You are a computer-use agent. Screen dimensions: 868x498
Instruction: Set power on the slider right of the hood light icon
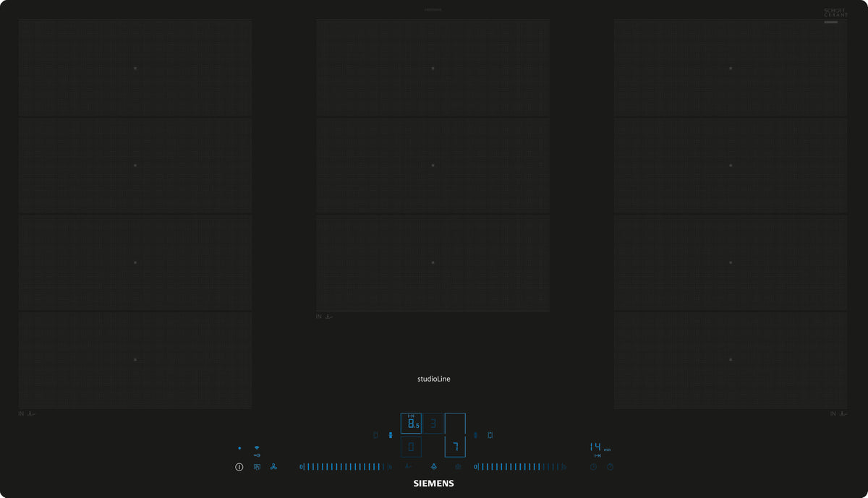click(520, 467)
